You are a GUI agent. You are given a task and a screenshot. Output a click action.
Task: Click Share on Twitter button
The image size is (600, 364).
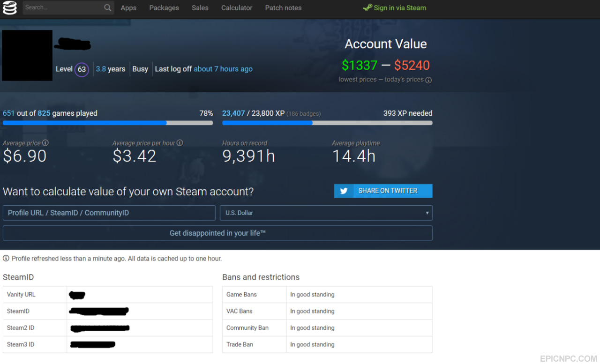point(383,191)
